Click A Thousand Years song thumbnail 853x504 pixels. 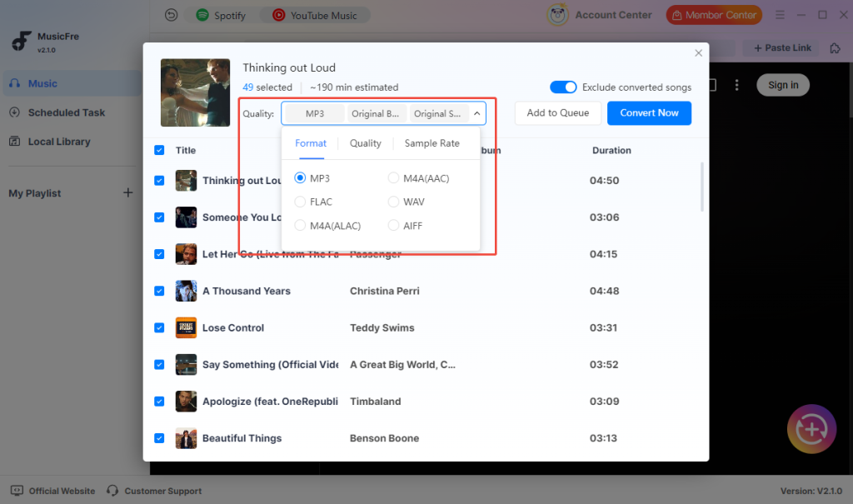point(186,291)
